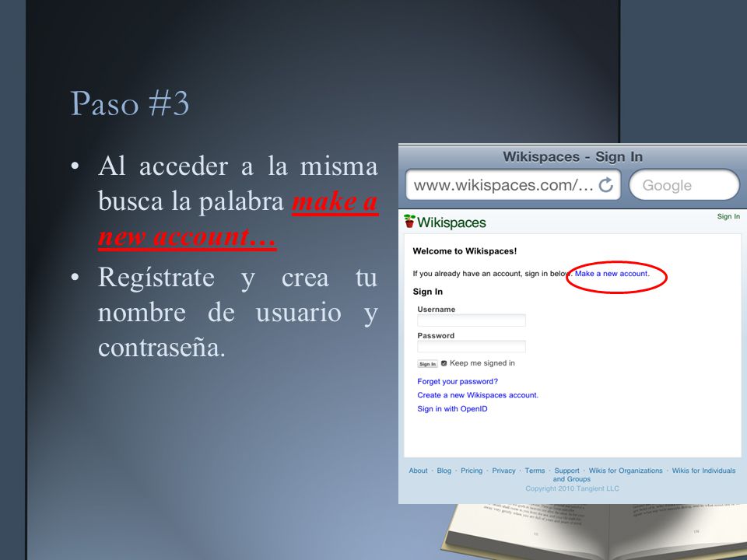
Task: Click the Sign In link at top right
Action: click(x=728, y=217)
